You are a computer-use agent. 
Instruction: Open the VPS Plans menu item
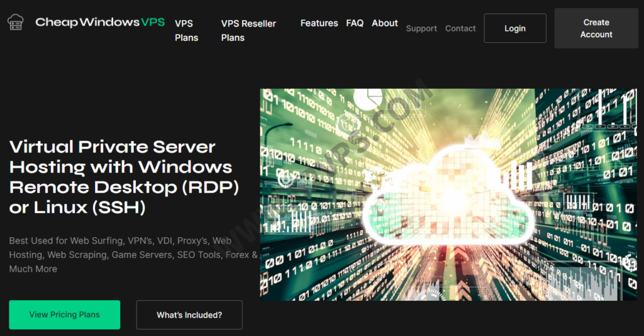[186, 30]
